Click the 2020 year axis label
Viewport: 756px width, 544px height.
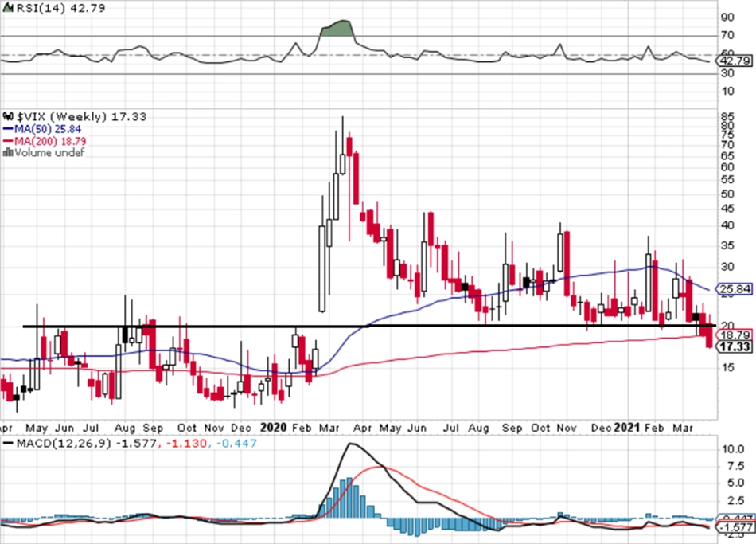(x=274, y=428)
